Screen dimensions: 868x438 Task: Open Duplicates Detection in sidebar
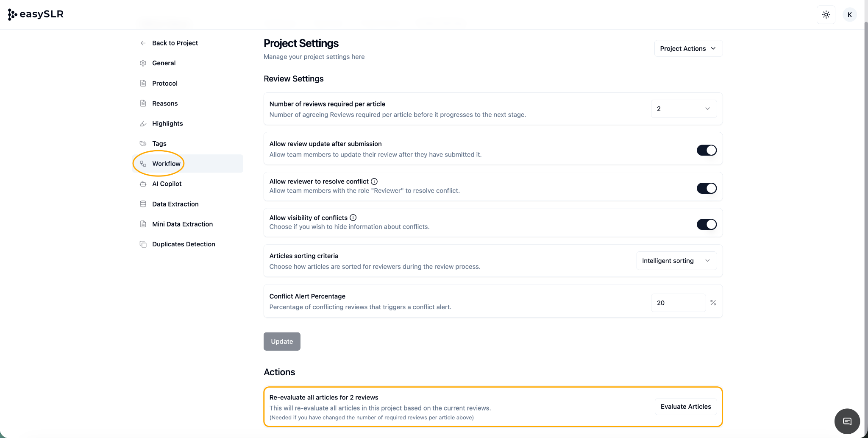tap(184, 244)
